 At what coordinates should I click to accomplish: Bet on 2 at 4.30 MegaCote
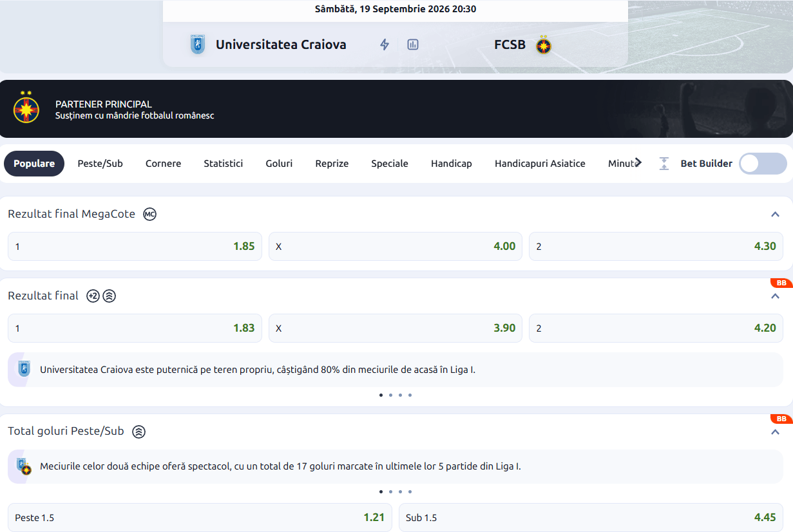click(656, 246)
